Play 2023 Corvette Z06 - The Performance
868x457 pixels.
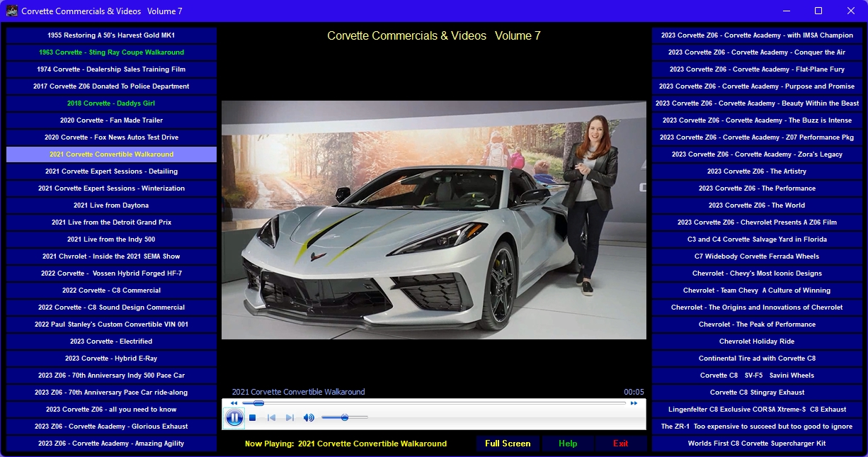point(757,188)
